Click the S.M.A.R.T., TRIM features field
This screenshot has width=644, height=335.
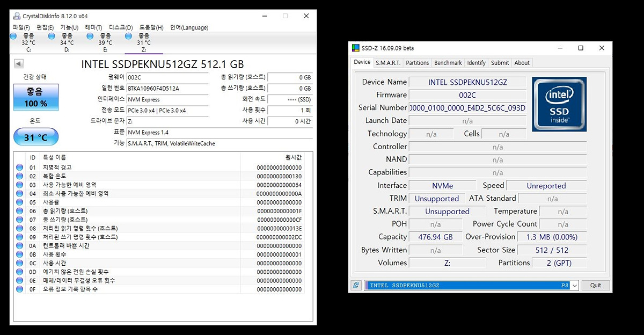coord(219,143)
